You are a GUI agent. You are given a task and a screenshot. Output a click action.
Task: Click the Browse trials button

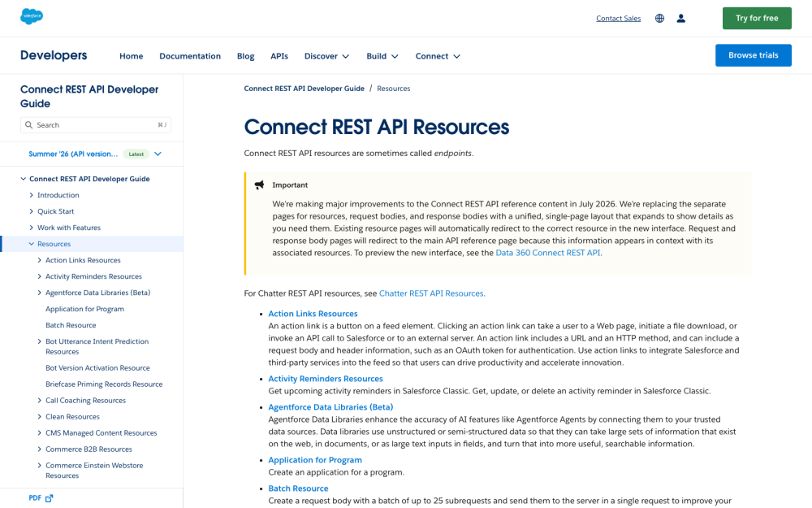click(x=753, y=55)
